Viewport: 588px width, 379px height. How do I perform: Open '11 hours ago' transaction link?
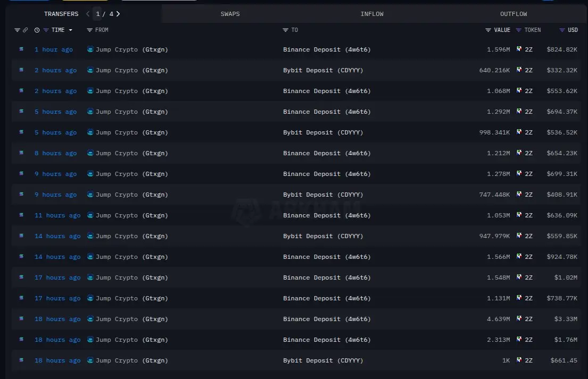click(57, 215)
